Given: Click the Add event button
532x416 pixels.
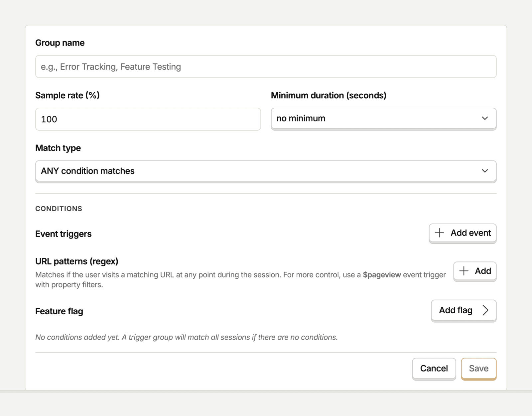Looking at the screenshot, I should (463, 233).
